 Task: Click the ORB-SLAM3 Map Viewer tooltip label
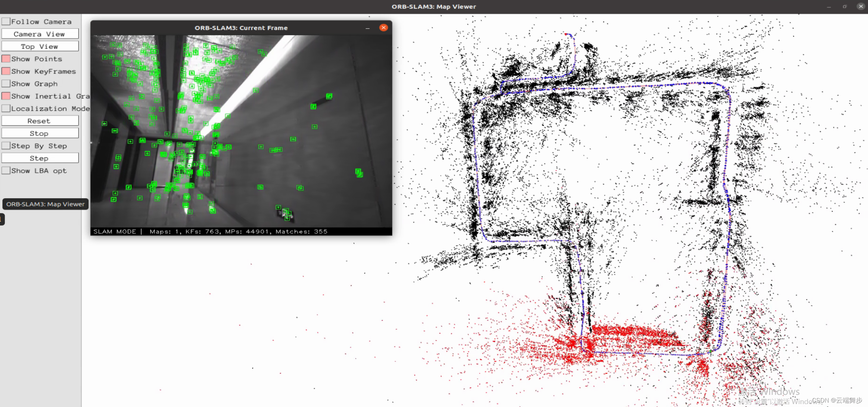(45, 204)
